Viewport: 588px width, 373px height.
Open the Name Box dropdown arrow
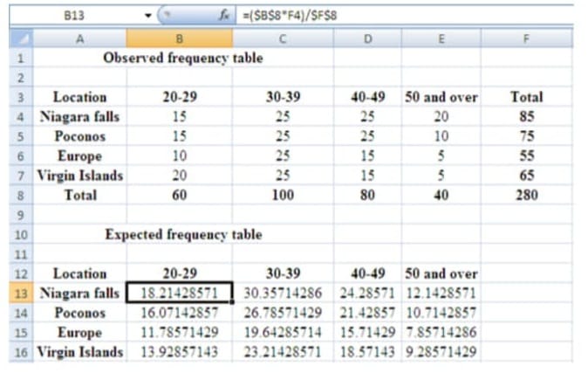pyautogui.click(x=148, y=16)
